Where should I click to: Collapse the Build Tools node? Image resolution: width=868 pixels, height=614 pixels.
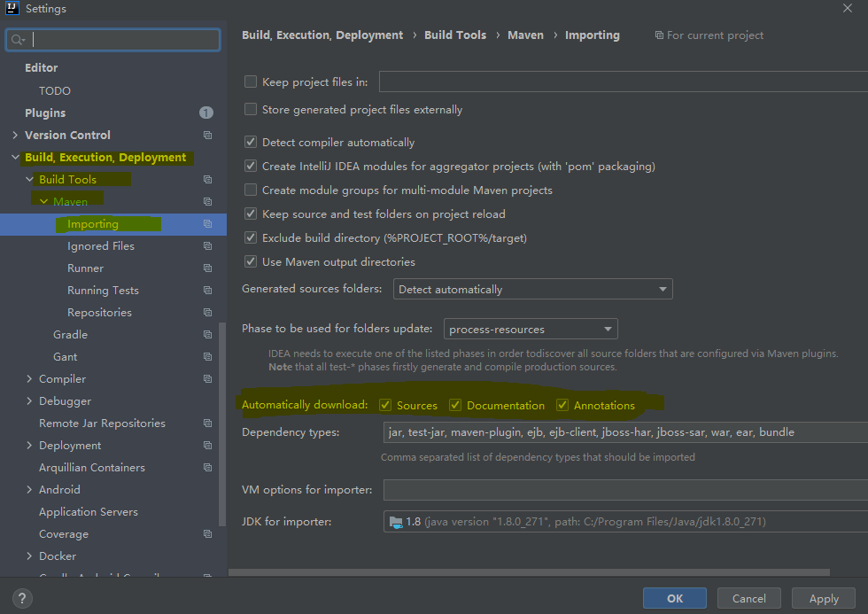click(x=29, y=179)
